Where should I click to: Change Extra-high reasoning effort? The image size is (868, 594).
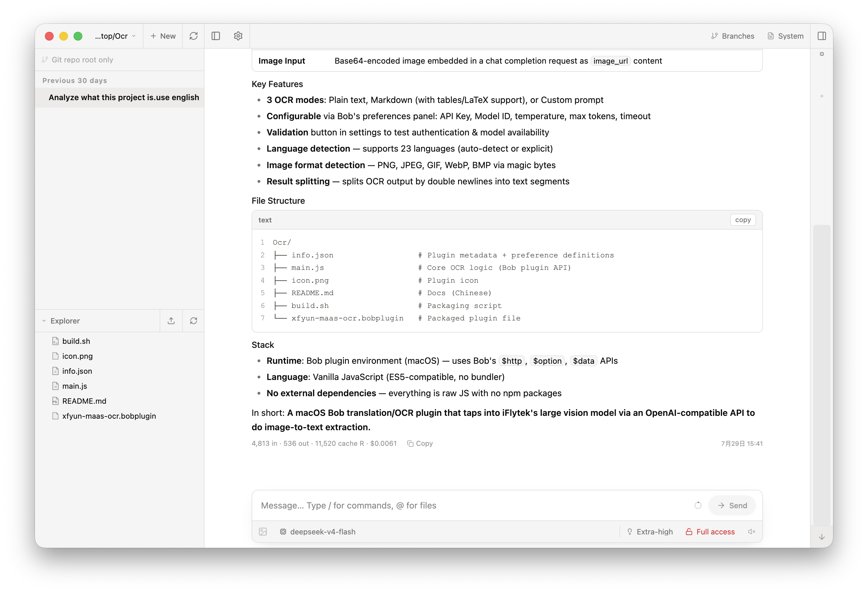pos(650,532)
